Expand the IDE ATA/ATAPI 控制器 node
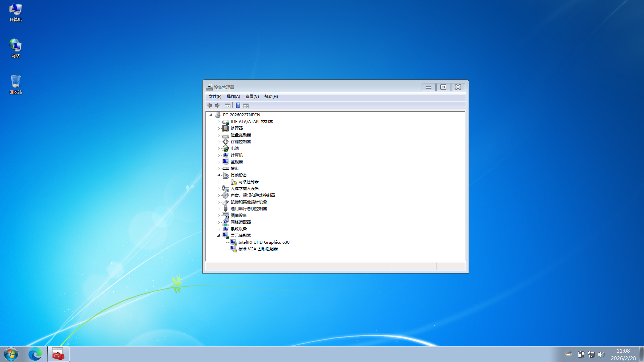This screenshot has height=362, width=644. click(x=219, y=122)
